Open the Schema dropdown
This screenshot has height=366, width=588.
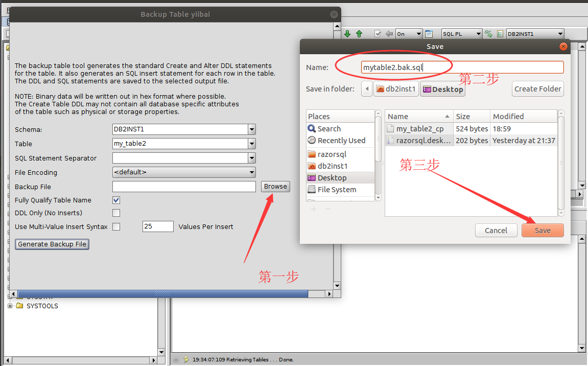(x=251, y=130)
